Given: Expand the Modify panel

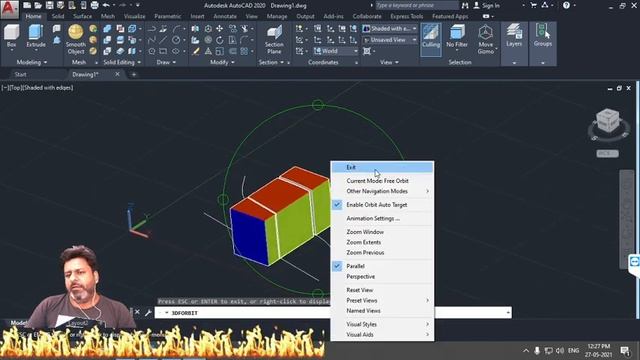Looking at the screenshot, I should [222, 62].
